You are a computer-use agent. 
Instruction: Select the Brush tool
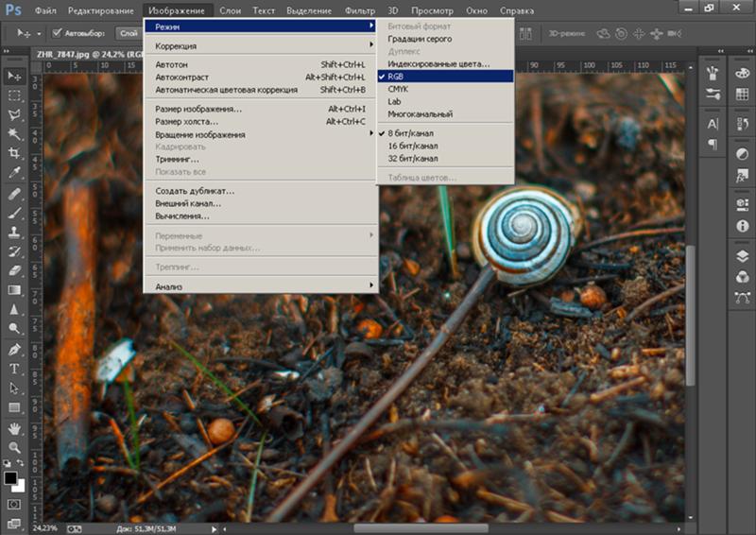[14, 213]
